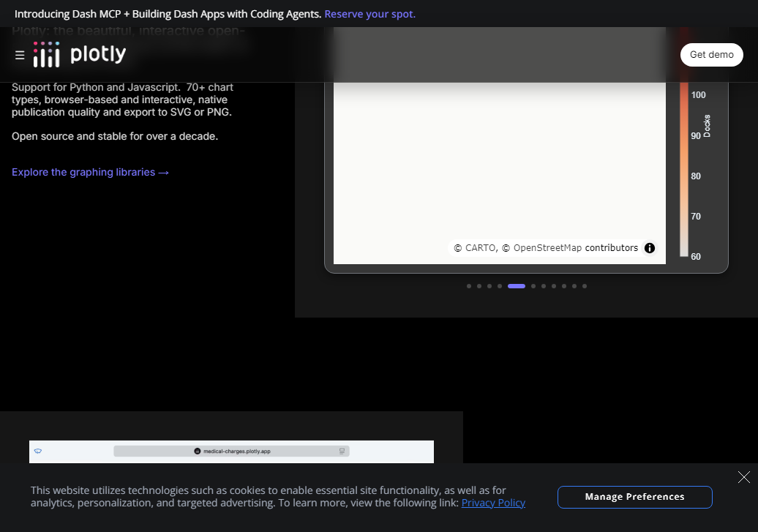The width and height of the screenshot is (758, 532).
Task: Click the 80 tick label on colorbar
Action: [696, 176]
